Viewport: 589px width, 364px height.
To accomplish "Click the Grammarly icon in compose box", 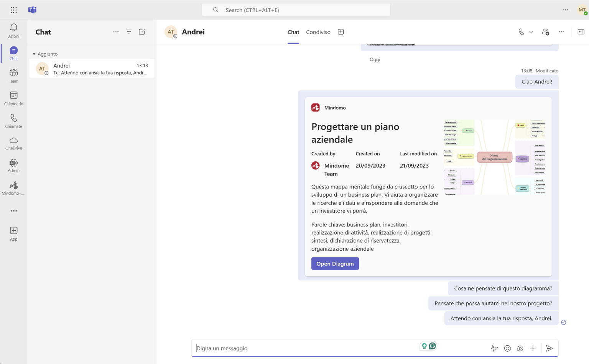I will tap(433, 346).
